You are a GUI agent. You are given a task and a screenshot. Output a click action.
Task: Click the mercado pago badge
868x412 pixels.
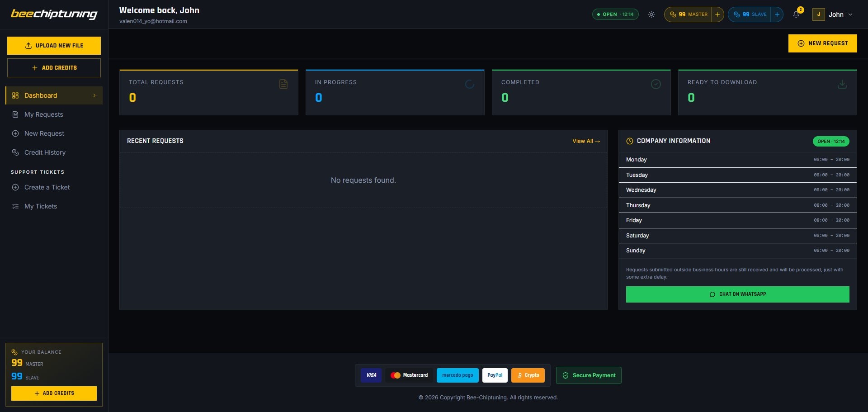click(458, 375)
